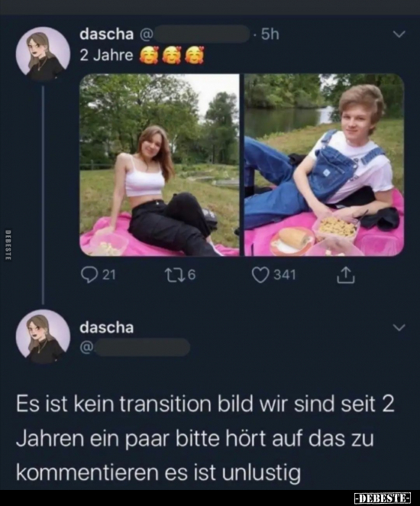Click the 5h timestamp

[270, 34]
